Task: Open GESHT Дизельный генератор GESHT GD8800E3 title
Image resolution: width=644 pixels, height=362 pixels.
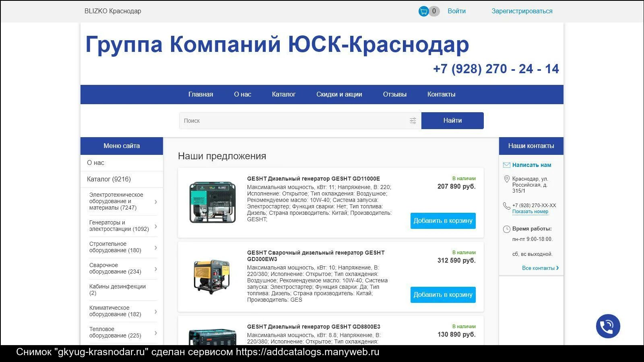Action: coord(314,327)
